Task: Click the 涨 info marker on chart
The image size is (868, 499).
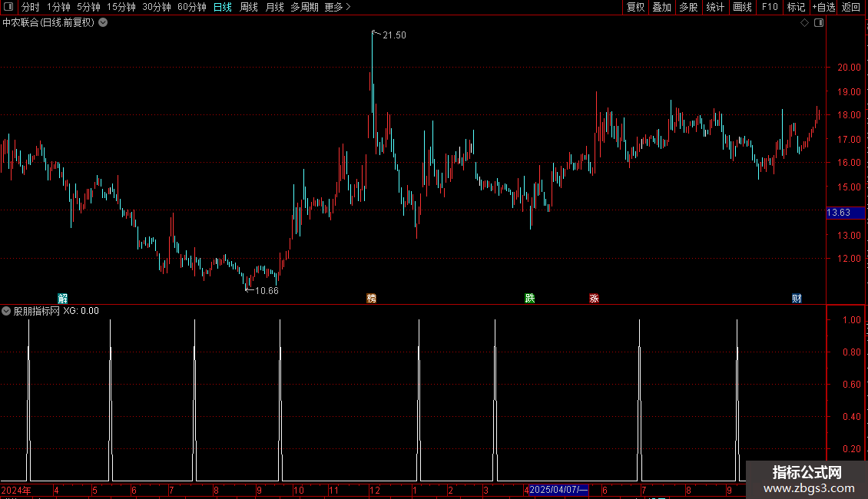Action: click(594, 298)
